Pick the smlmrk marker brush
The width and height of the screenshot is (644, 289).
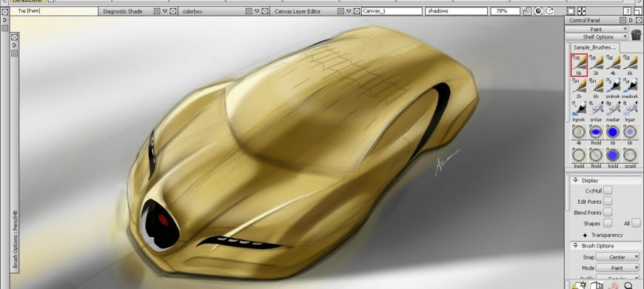click(x=613, y=88)
